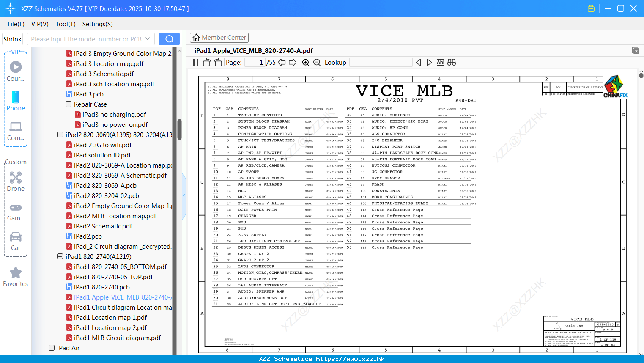Find previous lookup result

coord(418,62)
